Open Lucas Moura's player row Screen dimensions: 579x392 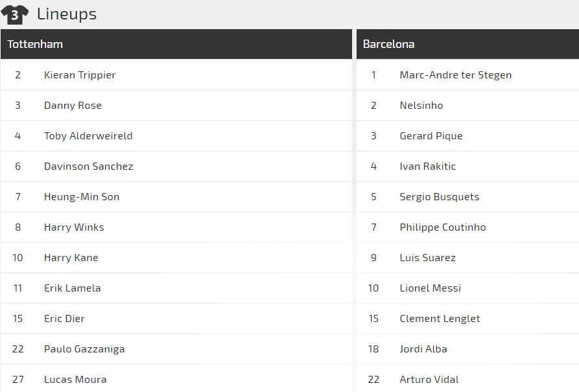coord(75,380)
